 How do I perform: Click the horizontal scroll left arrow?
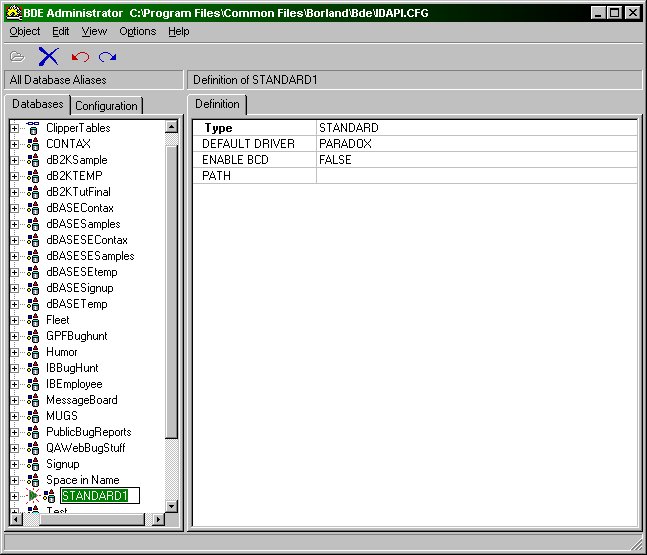pos(16,520)
